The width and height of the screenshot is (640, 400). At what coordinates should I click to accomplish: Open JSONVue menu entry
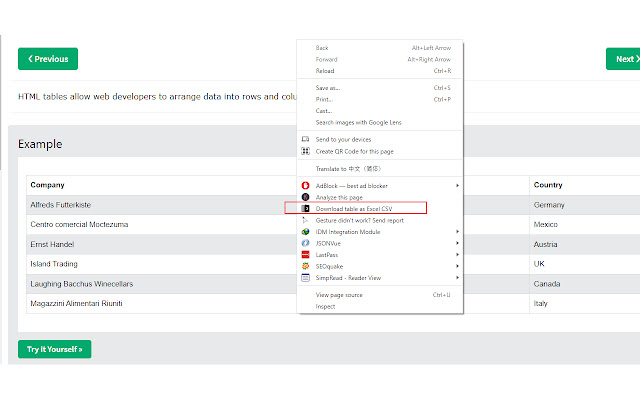click(380, 243)
